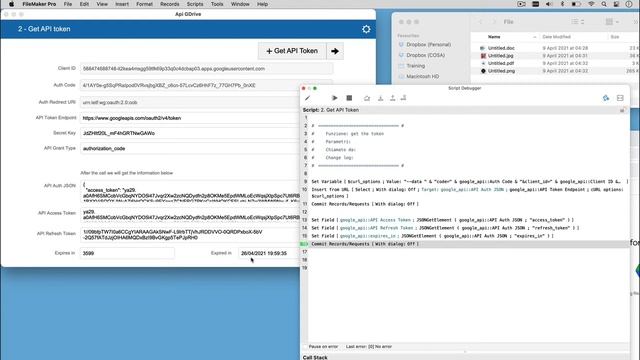Screen dimensions: 640x360
Task: Click Bluetooth icon in menu bar
Action: 562,4
